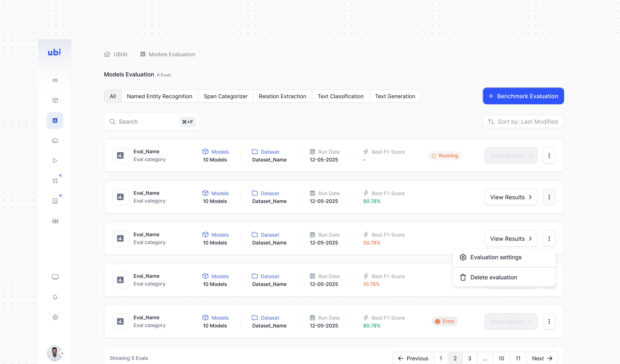Screen dimensions: 620x364
Task: Expand the user avatar menu chevron
Action: (62, 353)
